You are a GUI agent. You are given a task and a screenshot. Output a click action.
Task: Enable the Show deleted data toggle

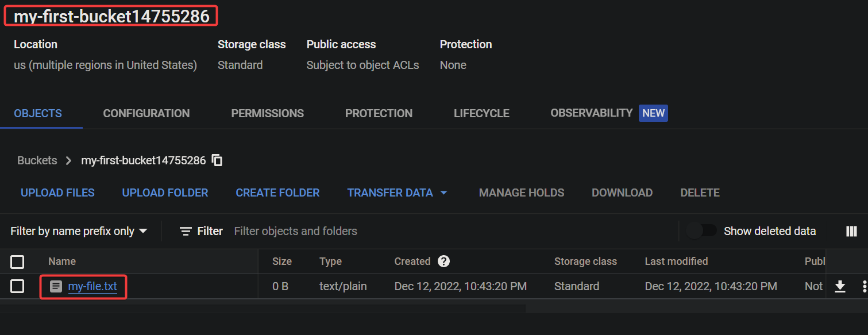pyautogui.click(x=701, y=230)
